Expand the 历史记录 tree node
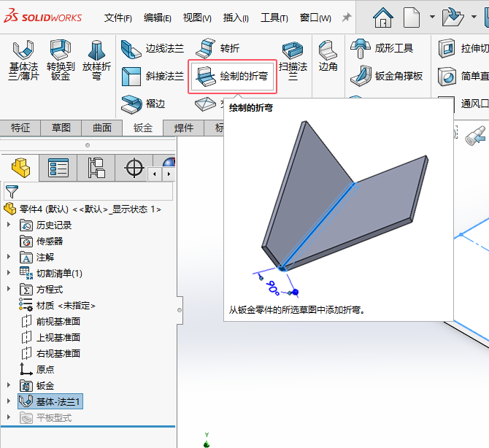This screenshot has height=448, width=489. tap(9, 225)
